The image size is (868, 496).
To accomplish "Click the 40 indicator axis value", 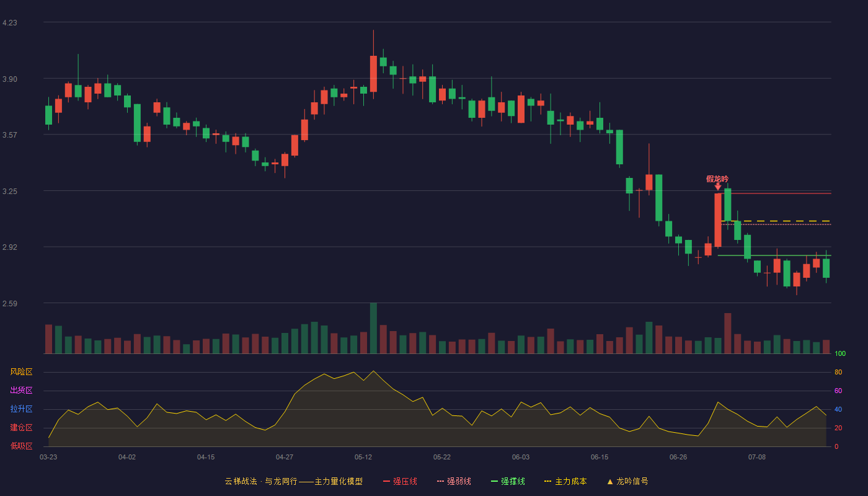I will tap(838, 409).
